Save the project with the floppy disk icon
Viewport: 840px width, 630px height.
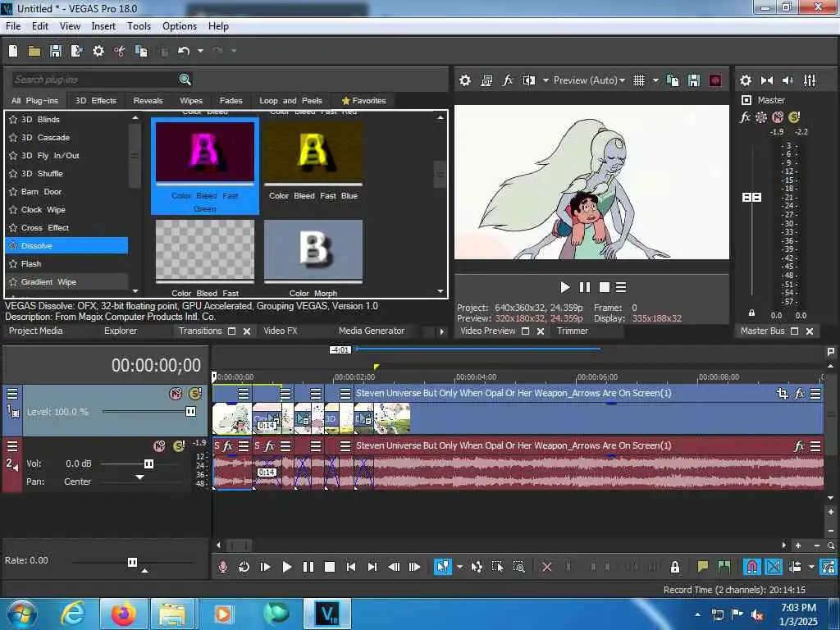(55, 51)
